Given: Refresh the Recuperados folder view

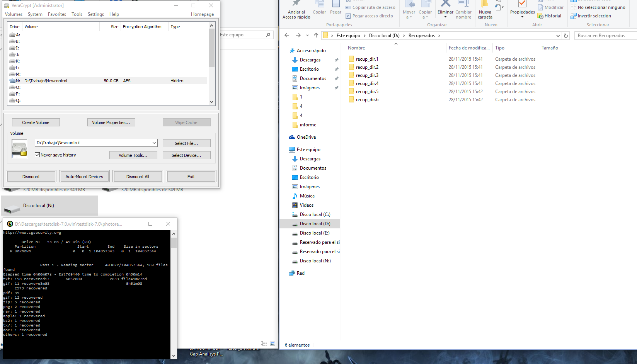Looking at the screenshot, I should (x=566, y=36).
